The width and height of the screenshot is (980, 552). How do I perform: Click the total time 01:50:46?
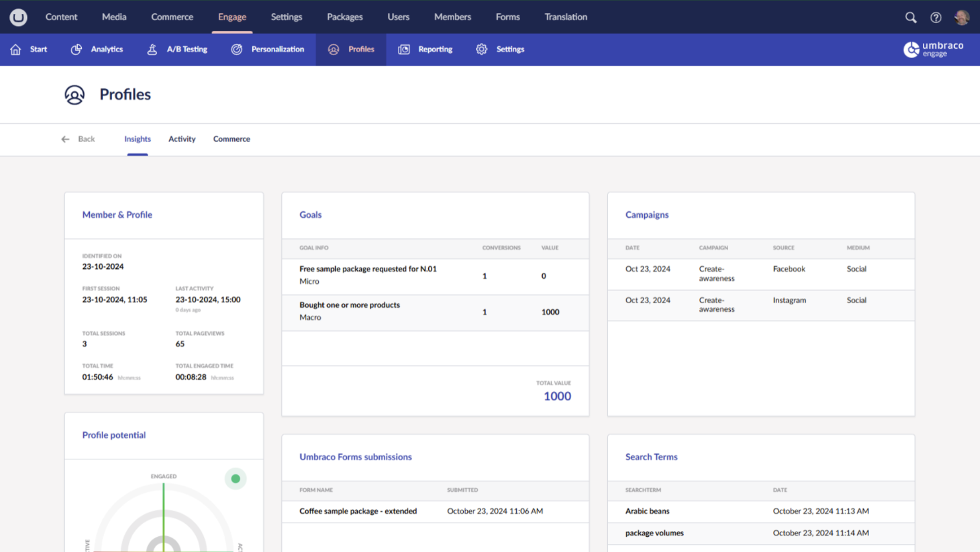[x=97, y=377]
